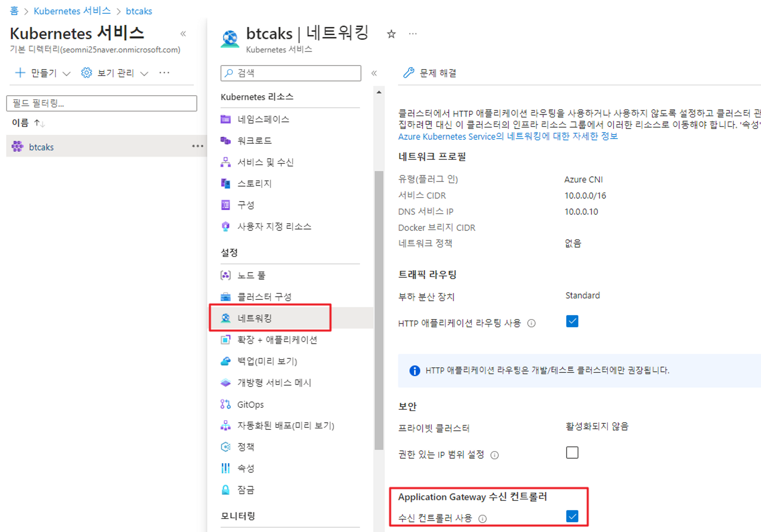The width and height of the screenshot is (761, 532).
Task: Open the 스토리지 storage icon
Action: 225,183
